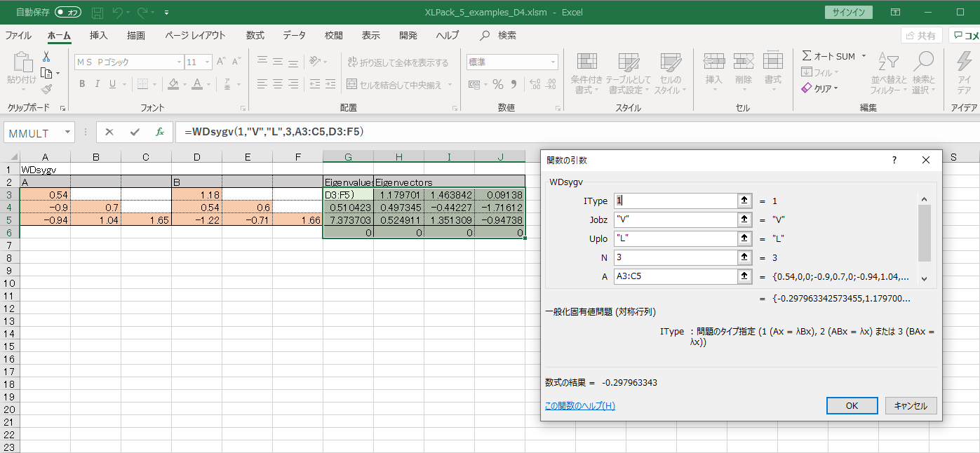Expand the オート SUM dropdown arrow
The height and width of the screenshot is (453, 980).
pyautogui.click(x=864, y=56)
